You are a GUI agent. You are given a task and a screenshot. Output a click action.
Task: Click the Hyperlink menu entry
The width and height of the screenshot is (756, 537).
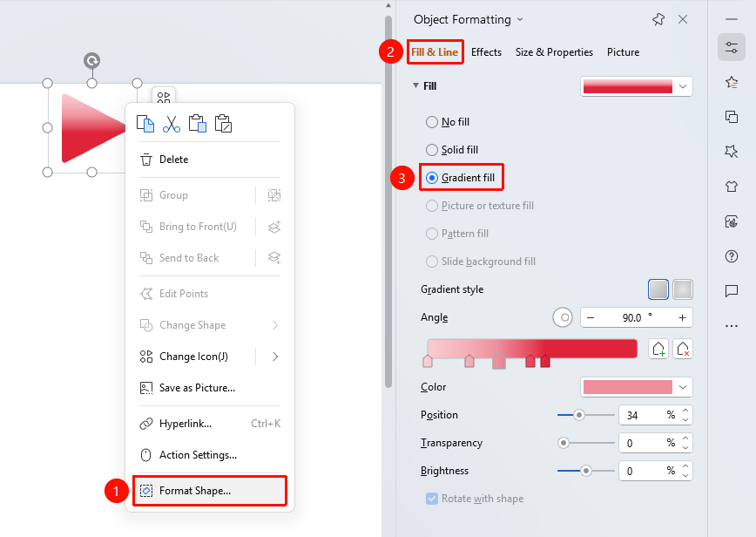coord(210,424)
